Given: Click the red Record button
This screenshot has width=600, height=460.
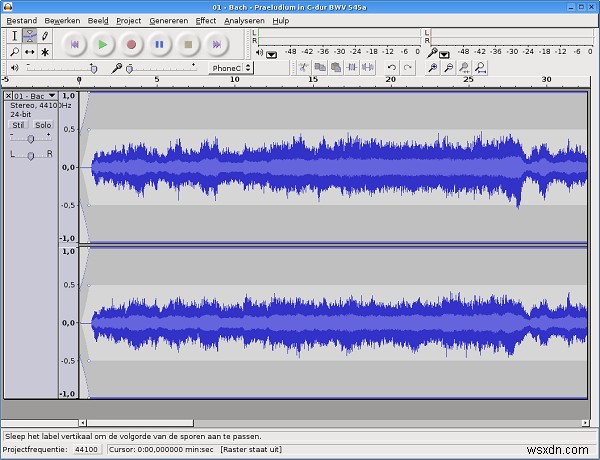Looking at the screenshot, I should click(x=131, y=44).
